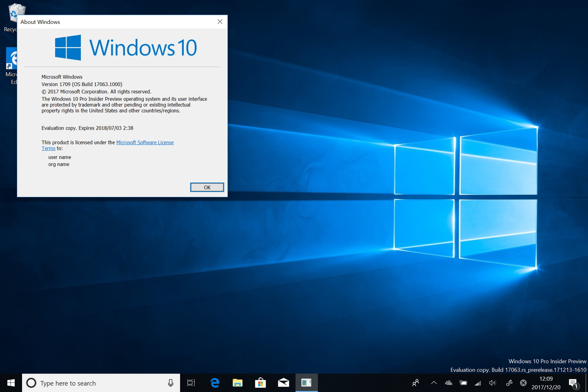Open Task View from the taskbar
Screen dimensions: 588x392
point(191,382)
